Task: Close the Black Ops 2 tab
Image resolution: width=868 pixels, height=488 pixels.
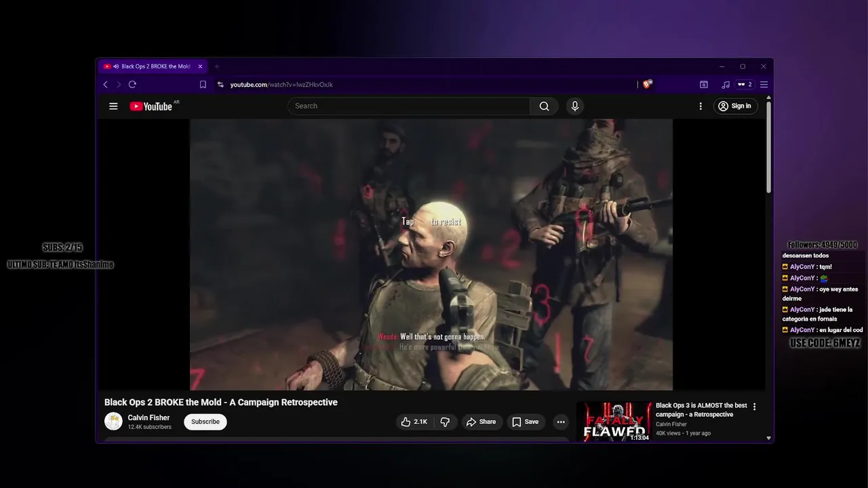Action: click(200, 66)
